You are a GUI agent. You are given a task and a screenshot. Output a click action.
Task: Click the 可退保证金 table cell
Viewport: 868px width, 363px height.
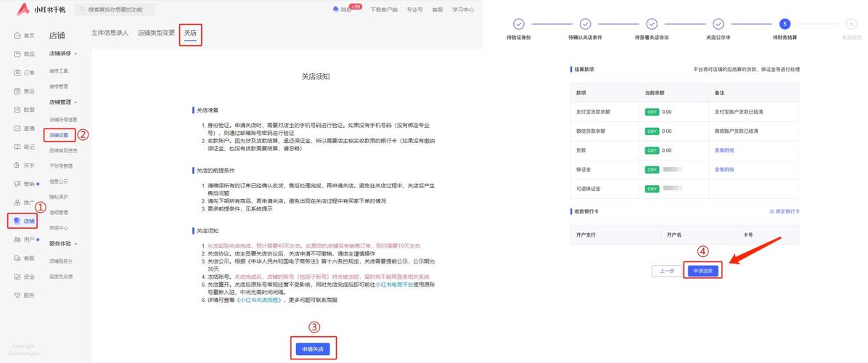[605, 189]
